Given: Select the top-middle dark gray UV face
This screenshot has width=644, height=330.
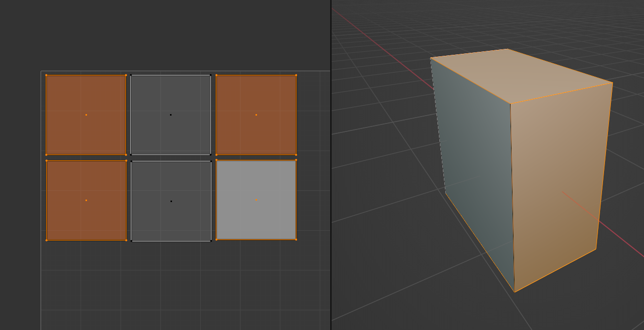Looking at the screenshot, I should 171,115.
